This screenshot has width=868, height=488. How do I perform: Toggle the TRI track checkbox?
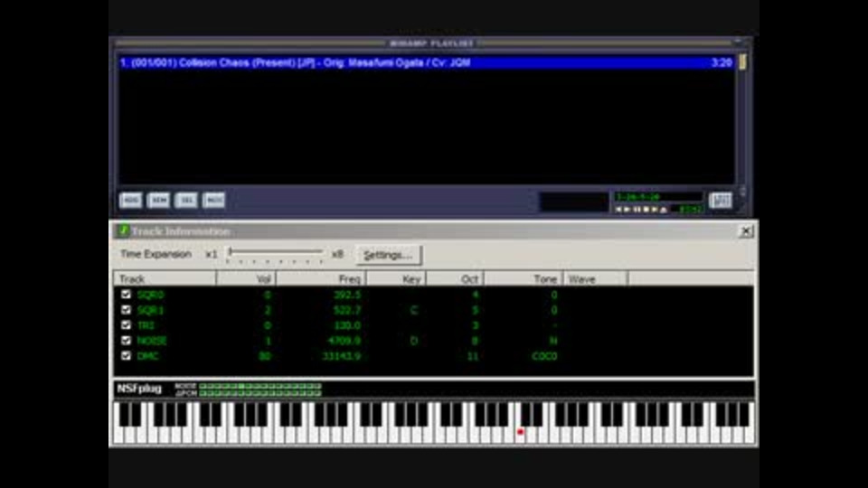coord(126,324)
